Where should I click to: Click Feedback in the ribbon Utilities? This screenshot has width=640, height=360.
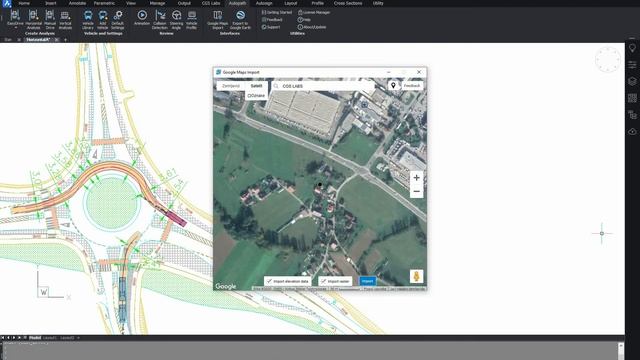272,20
